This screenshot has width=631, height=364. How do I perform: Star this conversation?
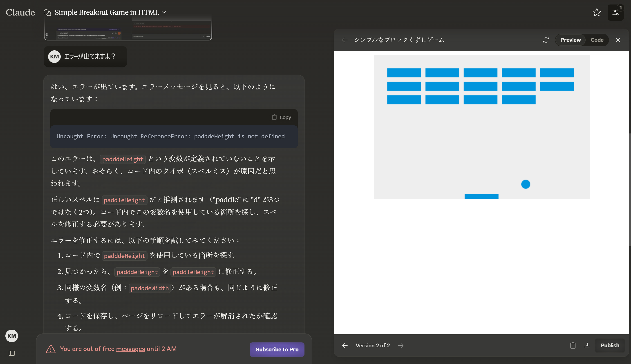(596, 12)
